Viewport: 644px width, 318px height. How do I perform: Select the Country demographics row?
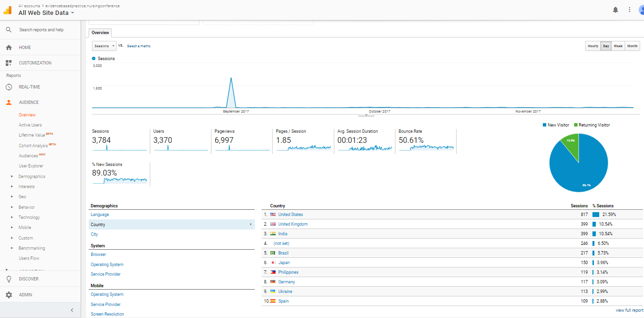point(172,225)
